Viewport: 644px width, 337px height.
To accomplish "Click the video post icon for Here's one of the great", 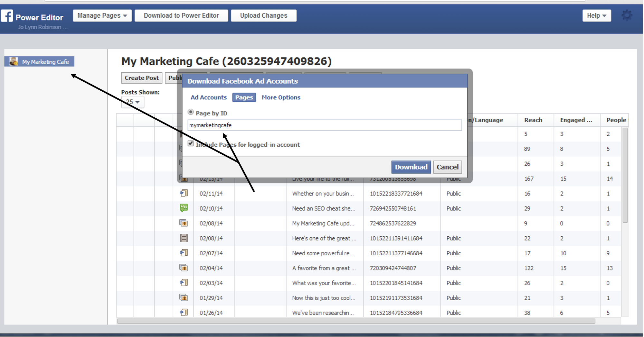I will tap(184, 238).
